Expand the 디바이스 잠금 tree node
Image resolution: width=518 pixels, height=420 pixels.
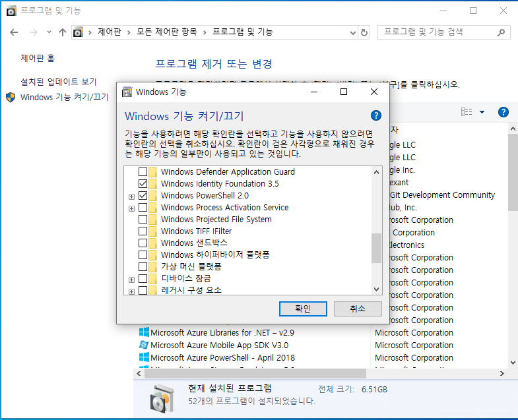pyautogui.click(x=131, y=280)
